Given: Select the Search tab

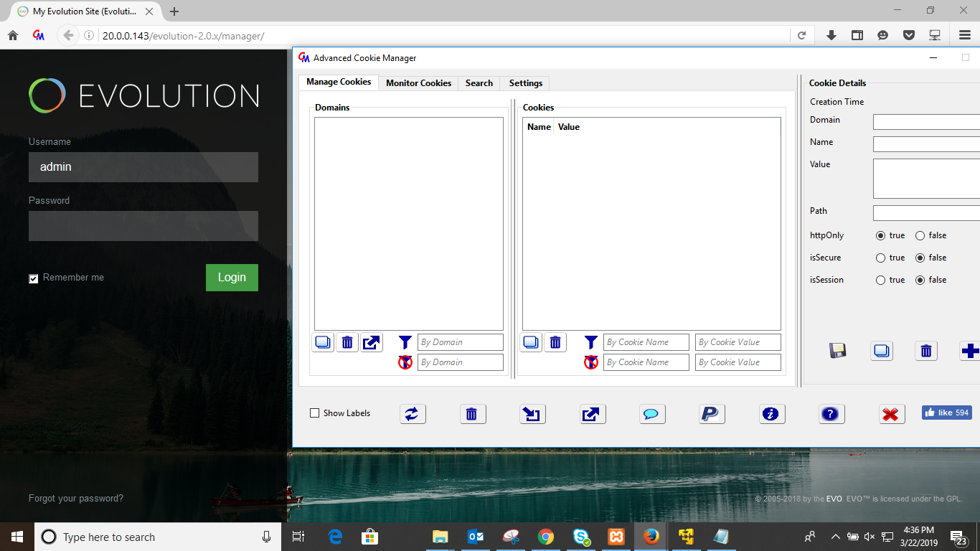Looking at the screenshot, I should [x=479, y=83].
